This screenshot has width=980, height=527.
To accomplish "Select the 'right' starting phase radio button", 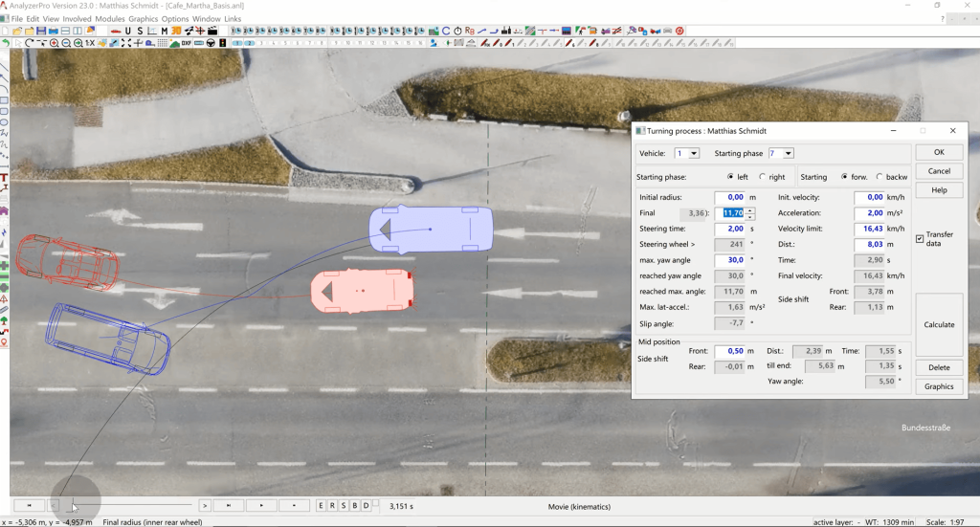I will [x=763, y=177].
